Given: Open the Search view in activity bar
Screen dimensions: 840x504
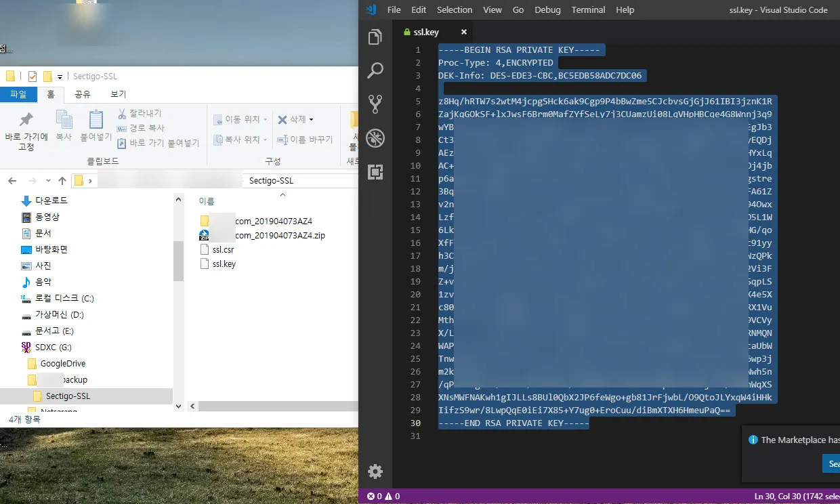Looking at the screenshot, I should tap(375, 70).
